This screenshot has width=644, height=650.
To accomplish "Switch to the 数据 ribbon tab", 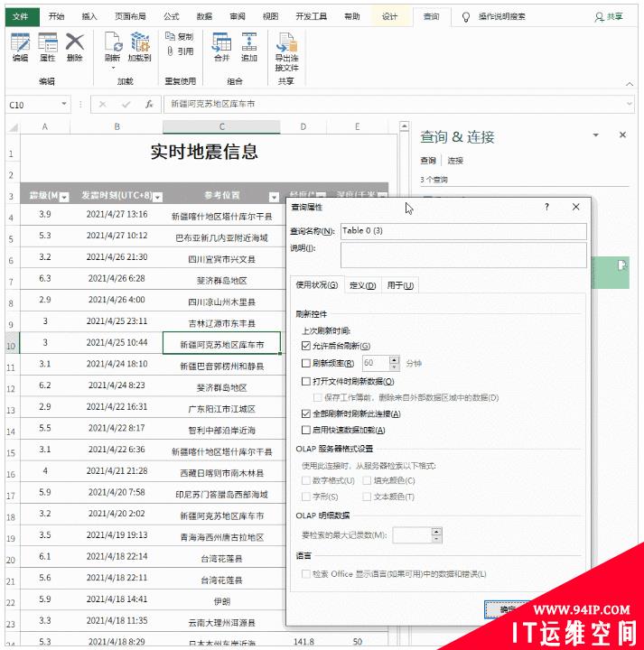I will 204,16.
